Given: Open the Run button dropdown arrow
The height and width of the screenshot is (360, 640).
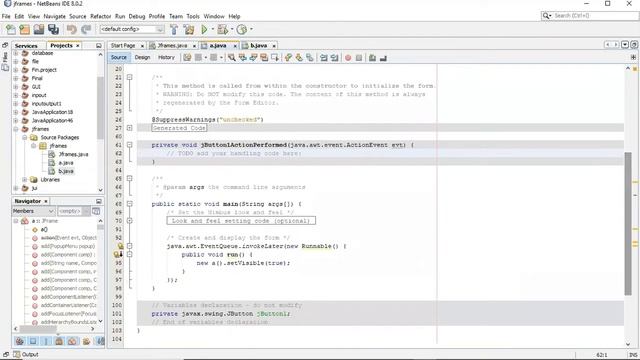Looking at the screenshot, I should (x=212, y=29).
